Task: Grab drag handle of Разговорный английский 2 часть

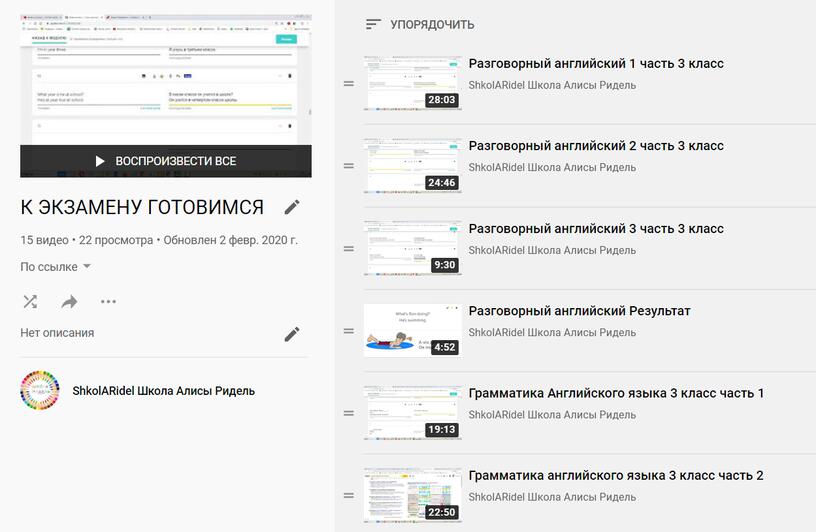Action: [349, 166]
